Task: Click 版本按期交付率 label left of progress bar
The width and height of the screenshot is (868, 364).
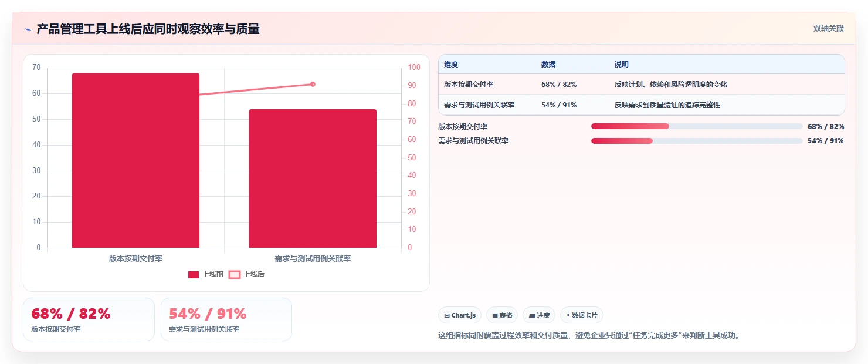Action: tap(463, 126)
